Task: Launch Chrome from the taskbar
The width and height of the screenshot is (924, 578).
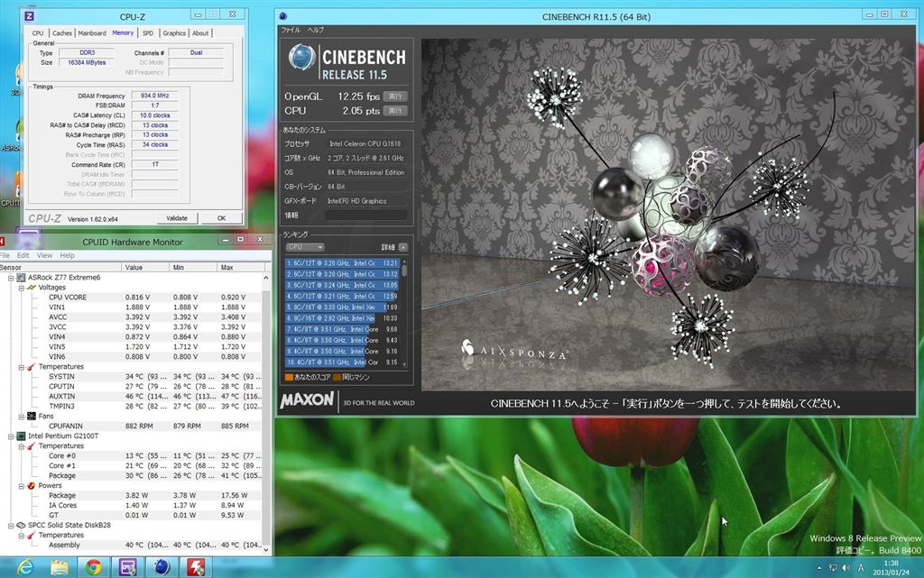Action: point(92,567)
